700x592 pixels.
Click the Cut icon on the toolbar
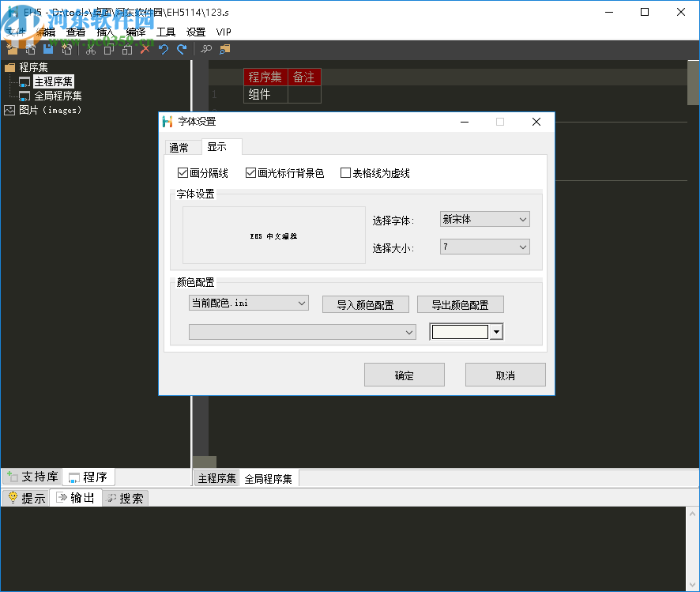point(90,49)
